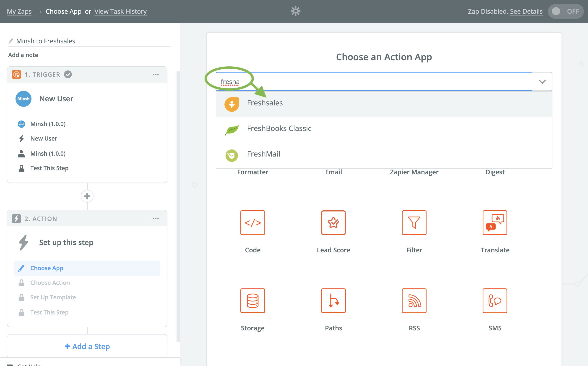Image resolution: width=588 pixels, height=366 pixels.
Task: Open the trigger step three-dot menu
Action: tap(156, 75)
